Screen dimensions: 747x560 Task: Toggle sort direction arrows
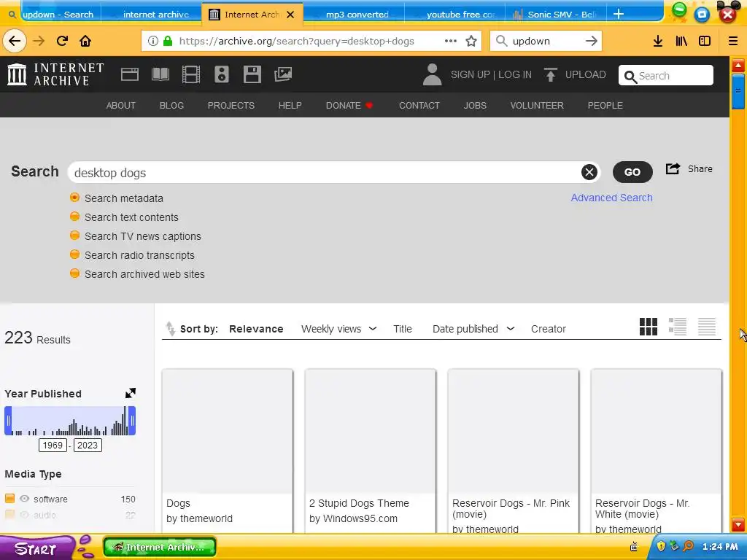coord(170,329)
